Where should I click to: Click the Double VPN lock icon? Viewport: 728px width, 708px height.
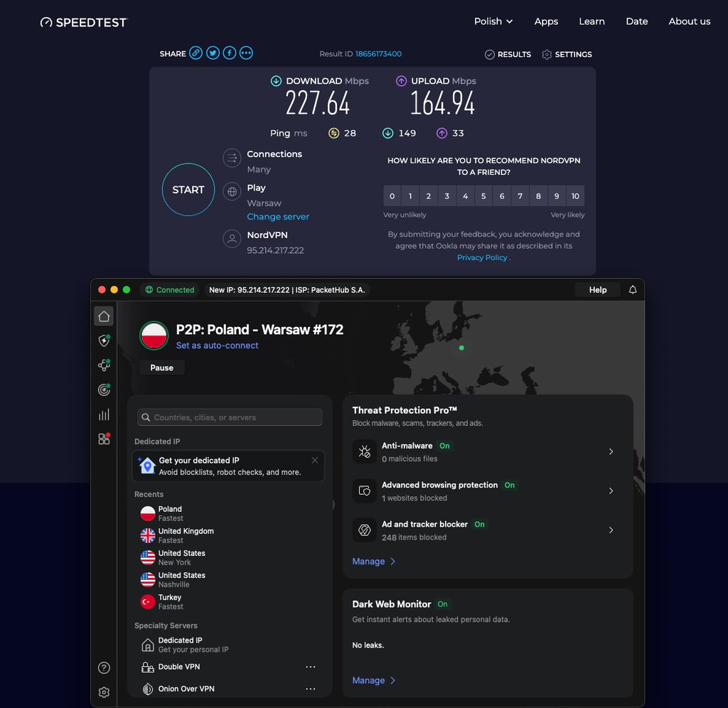(x=148, y=667)
